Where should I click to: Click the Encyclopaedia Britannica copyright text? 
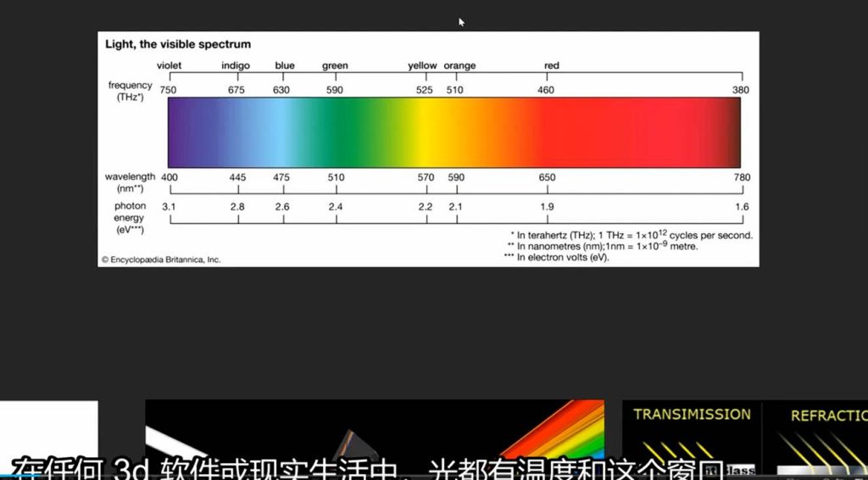[x=161, y=260]
